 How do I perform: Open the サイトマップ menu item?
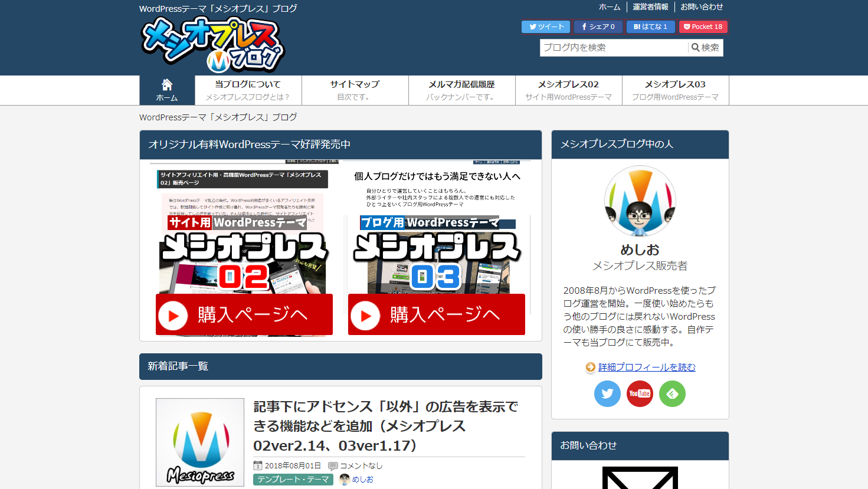(355, 90)
